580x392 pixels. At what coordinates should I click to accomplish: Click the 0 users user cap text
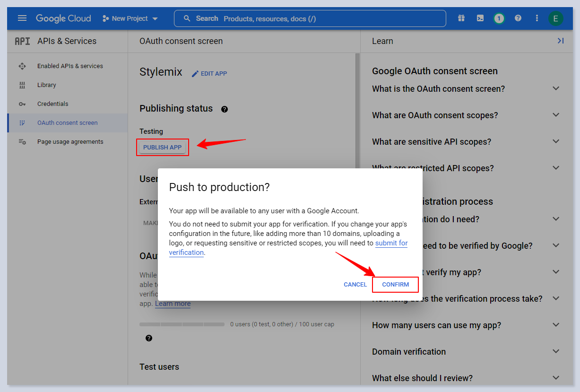pyautogui.click(x=282, y=324)
